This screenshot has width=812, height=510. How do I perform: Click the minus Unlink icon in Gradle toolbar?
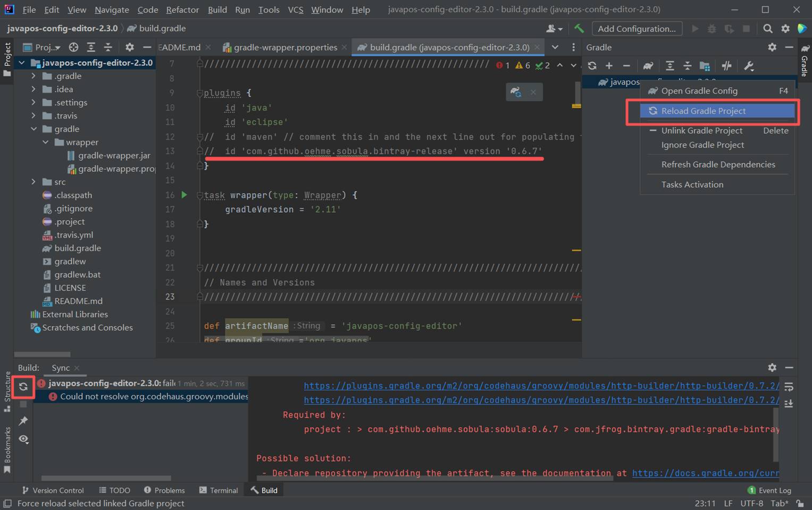(x=626, y=66)
